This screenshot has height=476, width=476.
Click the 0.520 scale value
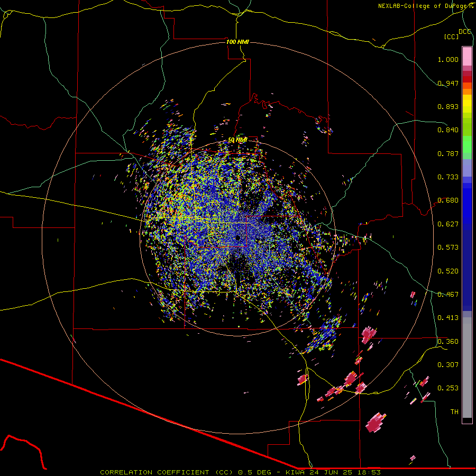pyautogui.click(x=448, y=271)
